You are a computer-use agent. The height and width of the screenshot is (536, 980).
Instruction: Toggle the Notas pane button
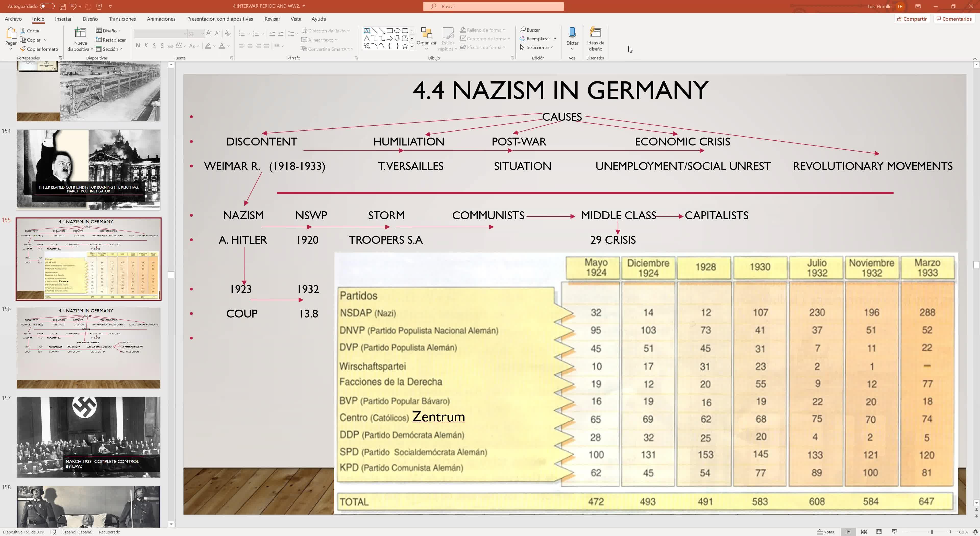pyautogui.click(x=825, y=532)
